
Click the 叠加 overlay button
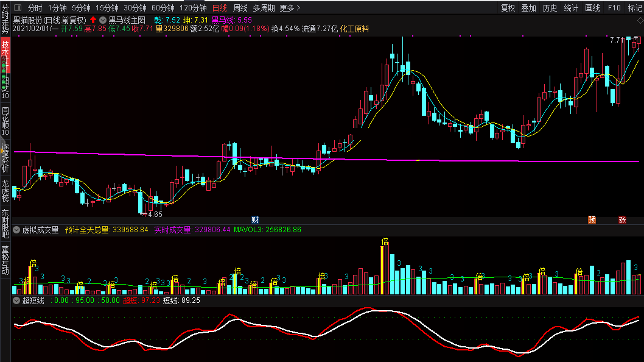click(528, 8)
